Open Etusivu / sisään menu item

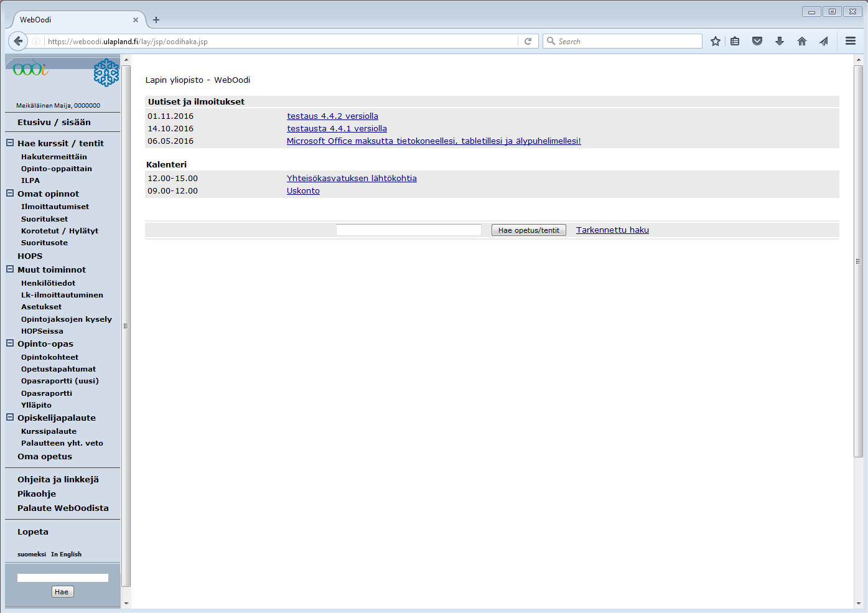point(54,123)
